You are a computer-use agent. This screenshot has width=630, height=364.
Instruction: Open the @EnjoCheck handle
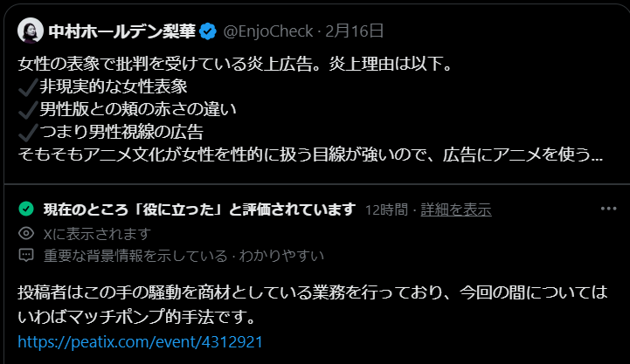(x=268, y=31)
